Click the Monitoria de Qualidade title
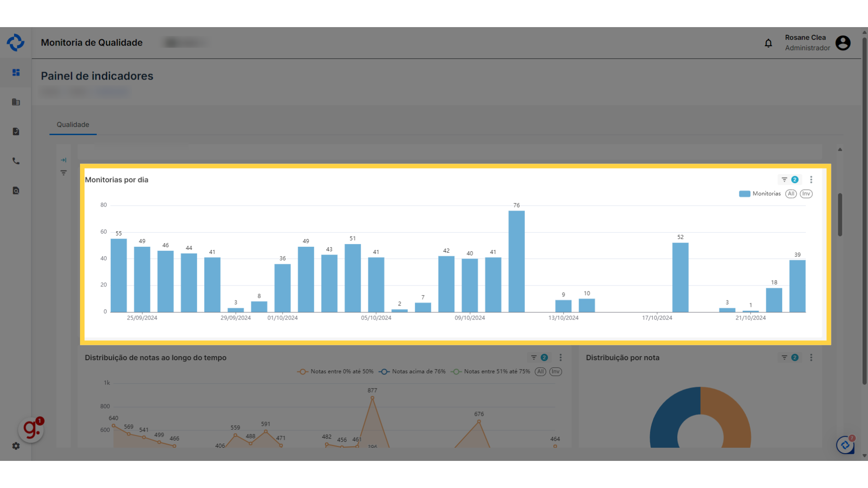868x488 pixels. click(92, 42)
